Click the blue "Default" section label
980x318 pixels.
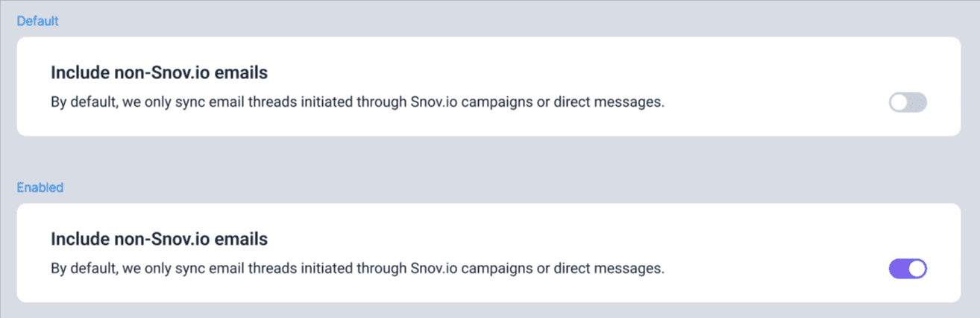(37, 21)
